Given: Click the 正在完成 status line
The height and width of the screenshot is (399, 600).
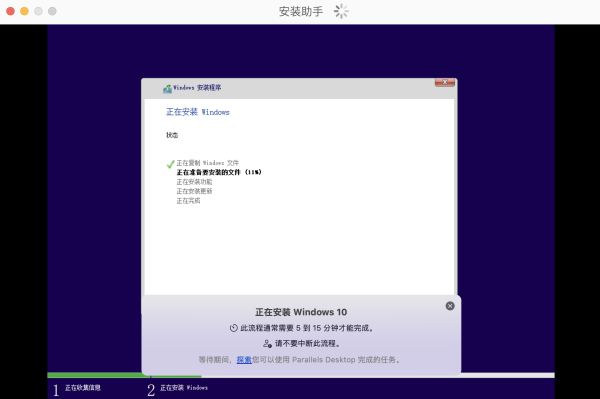Looking at the screenshot, I should (188, 201).
